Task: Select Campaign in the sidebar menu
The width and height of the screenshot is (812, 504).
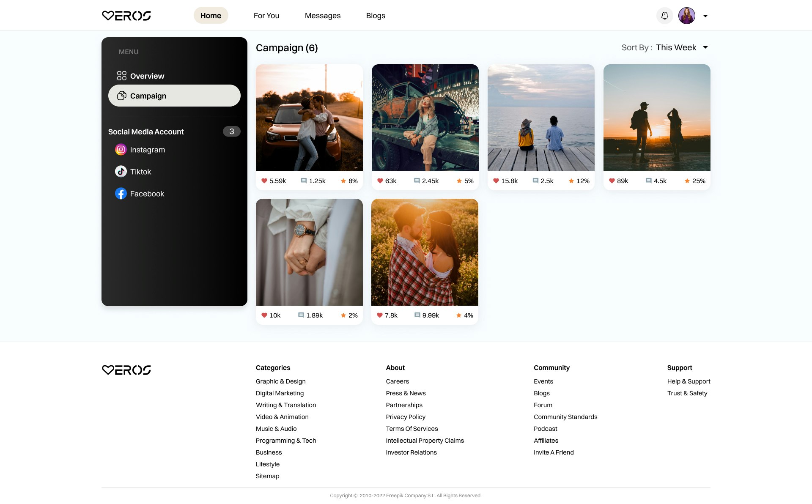Action: (x=174, y=96)
